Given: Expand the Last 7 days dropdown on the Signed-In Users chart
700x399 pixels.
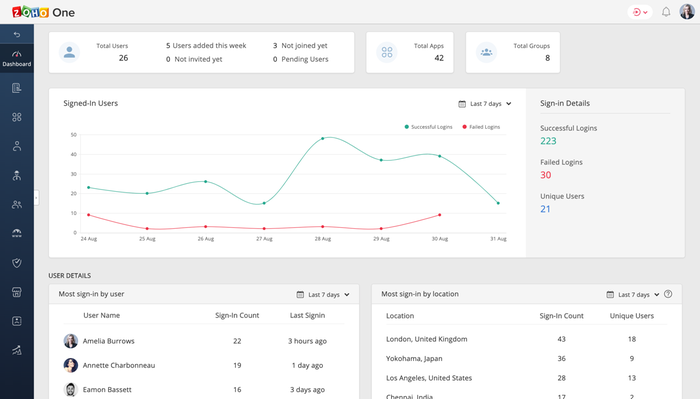Looking at the screenshot, I should point(485,104).
